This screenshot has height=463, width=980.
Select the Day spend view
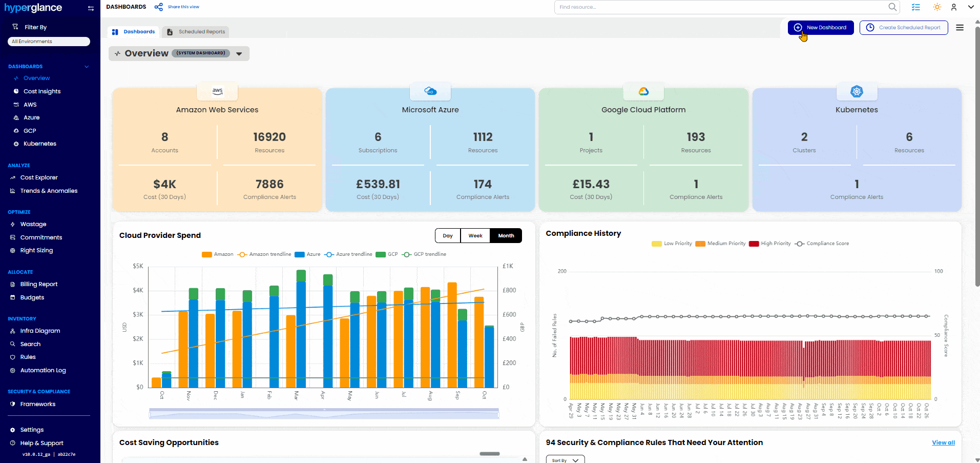click(448, 235)
